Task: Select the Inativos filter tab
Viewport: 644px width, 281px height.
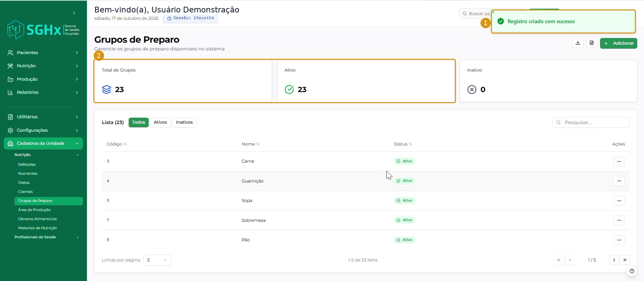Action: pos(184,122)
